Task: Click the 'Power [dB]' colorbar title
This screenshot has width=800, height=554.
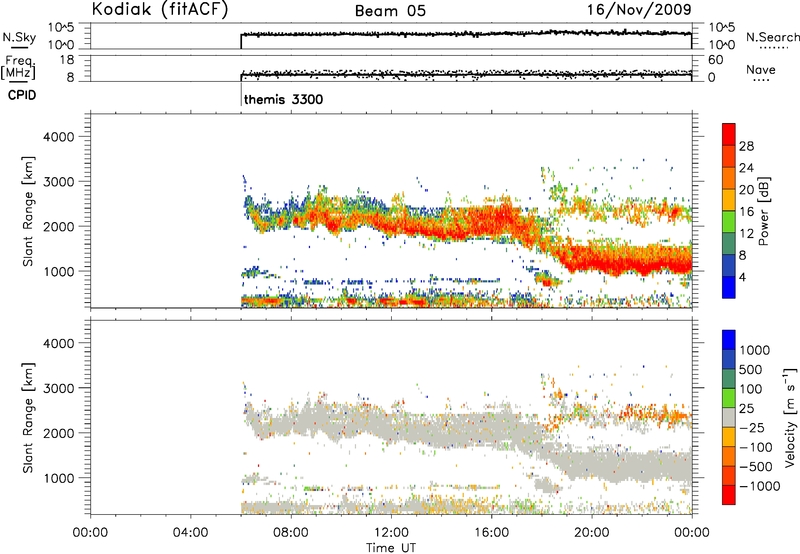Action: pyautogui.click(x=763, y=211)
